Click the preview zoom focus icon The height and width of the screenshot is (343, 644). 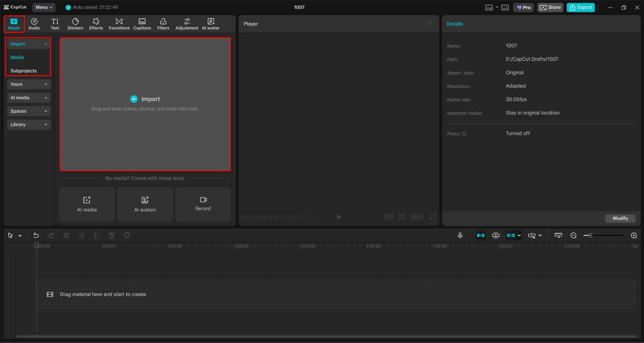click(x=402, y=217)
